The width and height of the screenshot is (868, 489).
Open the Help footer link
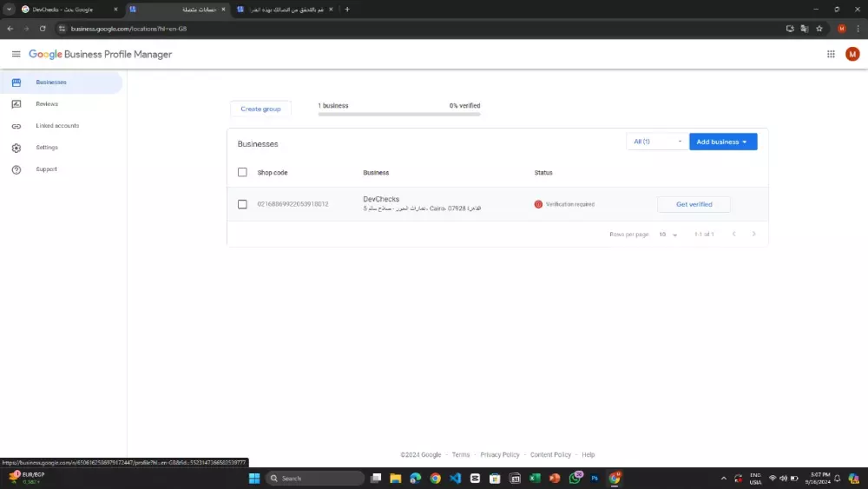tap(588, 454)
